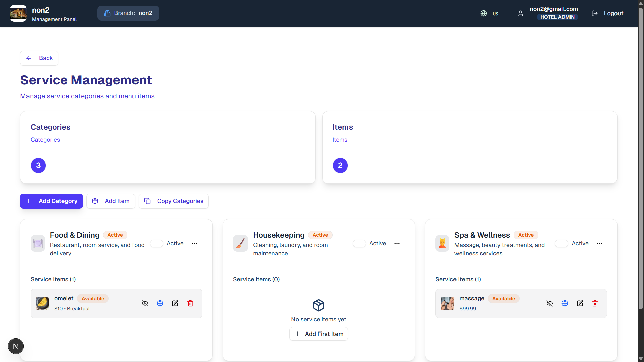644x362 pixels.
Task: Hide the massage item with eye icon
Action: [550, 303]
